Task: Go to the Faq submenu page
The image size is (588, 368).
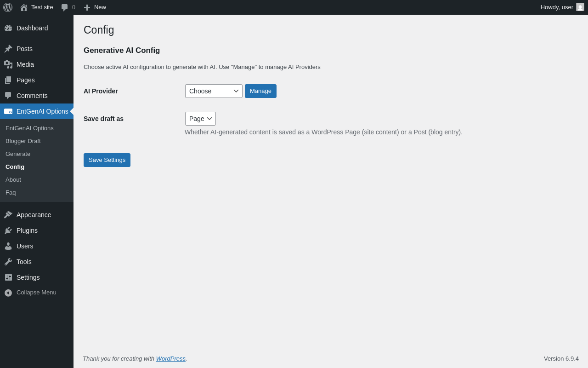Action: (11, 192)
